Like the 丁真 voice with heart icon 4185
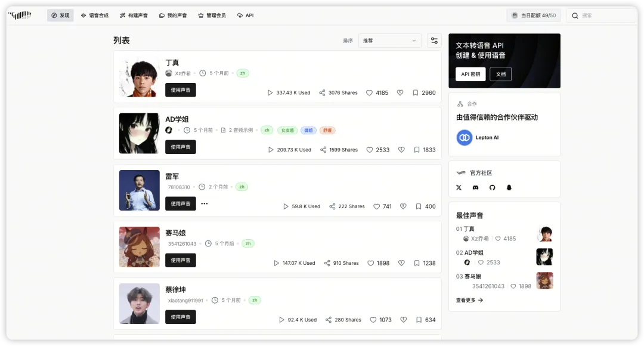644x346 pixels. [x=369, y=93]
